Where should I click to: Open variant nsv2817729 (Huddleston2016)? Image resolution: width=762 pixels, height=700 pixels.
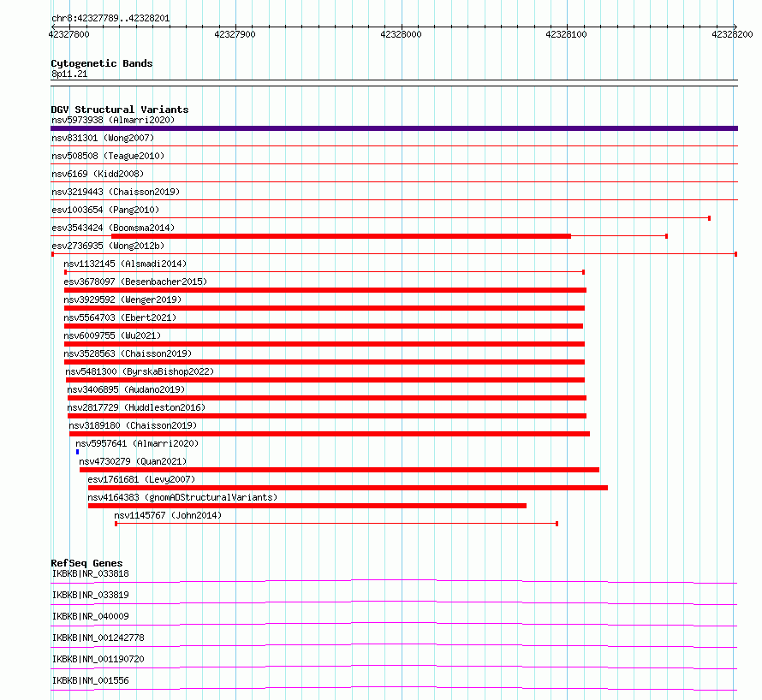click(x=136, y=407)
